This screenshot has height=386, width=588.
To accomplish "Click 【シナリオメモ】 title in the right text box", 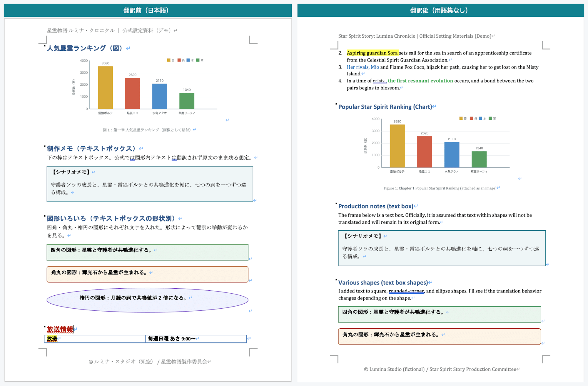I will 362,236.
